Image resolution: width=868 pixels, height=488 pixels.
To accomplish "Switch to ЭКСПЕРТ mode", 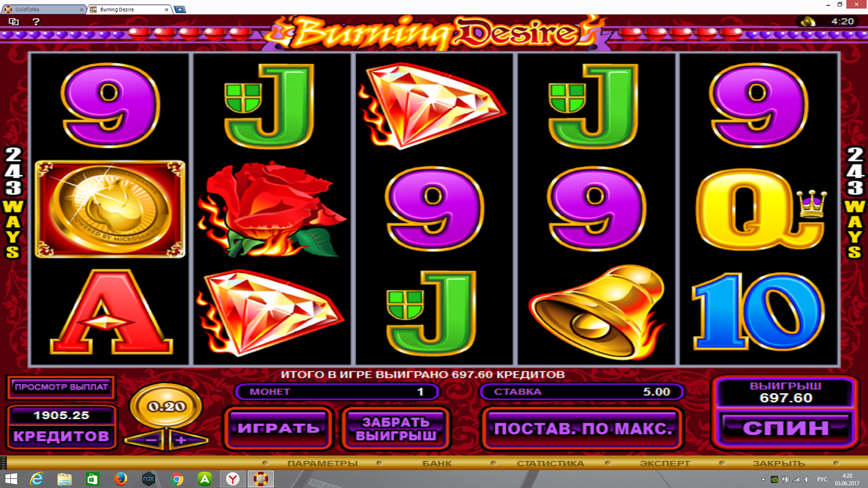I will pos(665,463).
